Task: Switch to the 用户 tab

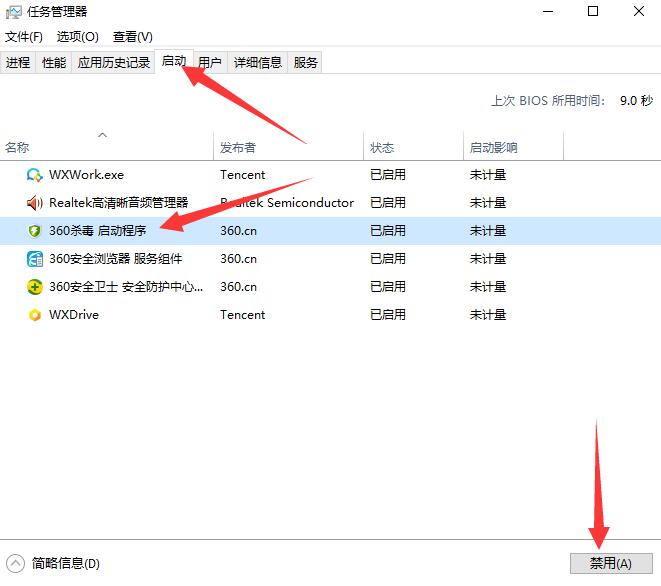Action: (210, 63)
